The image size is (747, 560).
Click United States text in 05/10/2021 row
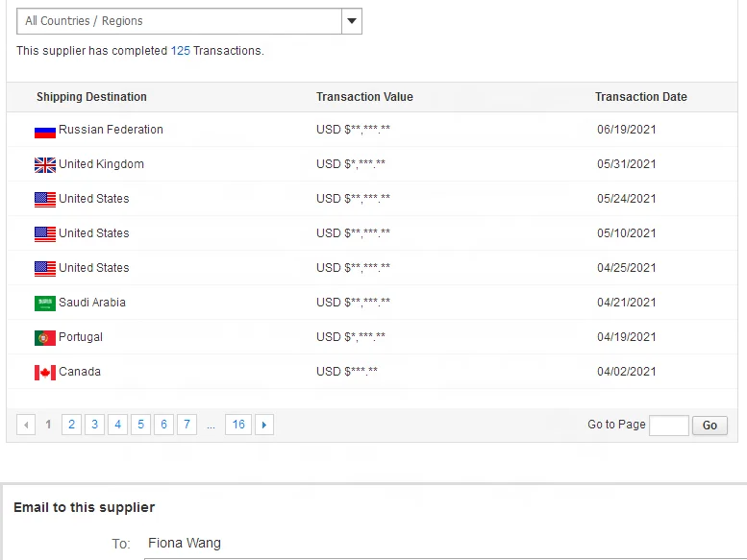coord(94,233)
